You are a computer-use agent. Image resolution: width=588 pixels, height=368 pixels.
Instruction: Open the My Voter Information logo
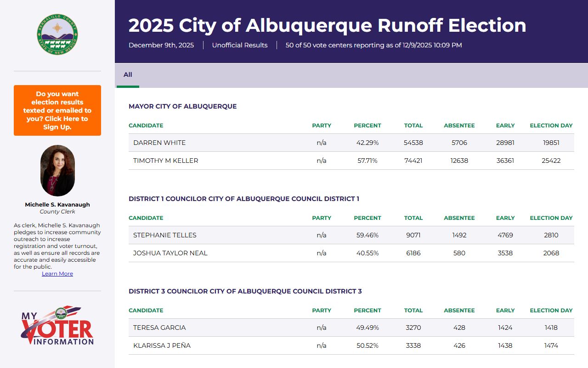tap(57, 326)
